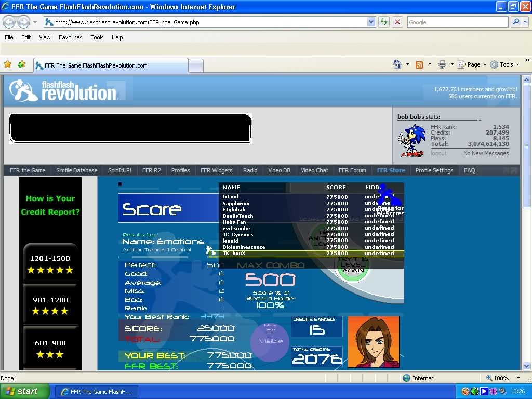The width and height of the screenshot is (532, 399).
Task: Toggle the Mod Off Visible circle
Action: (270, 341)
